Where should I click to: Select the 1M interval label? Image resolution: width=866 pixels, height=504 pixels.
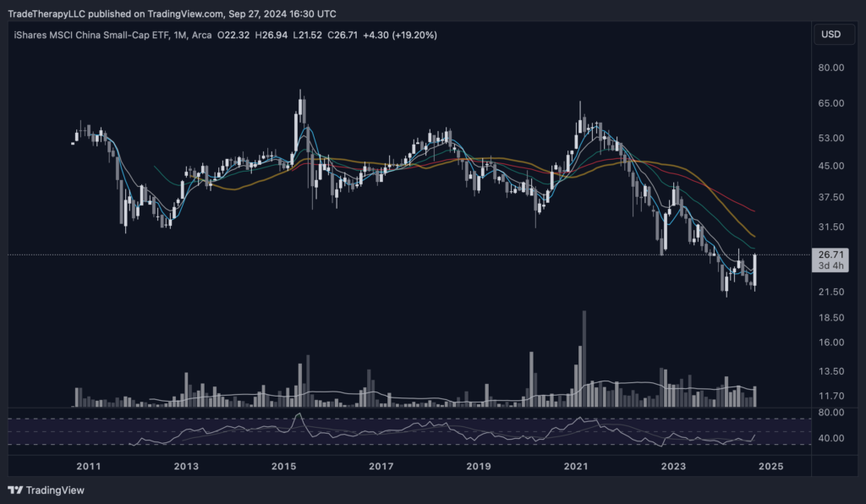(x=176, y=35)
